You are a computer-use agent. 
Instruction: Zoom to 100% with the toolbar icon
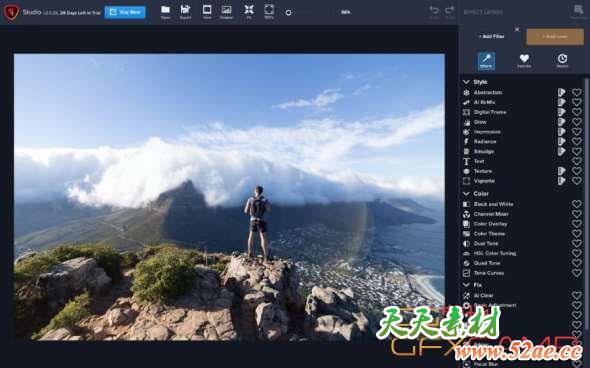coord(269,9)
